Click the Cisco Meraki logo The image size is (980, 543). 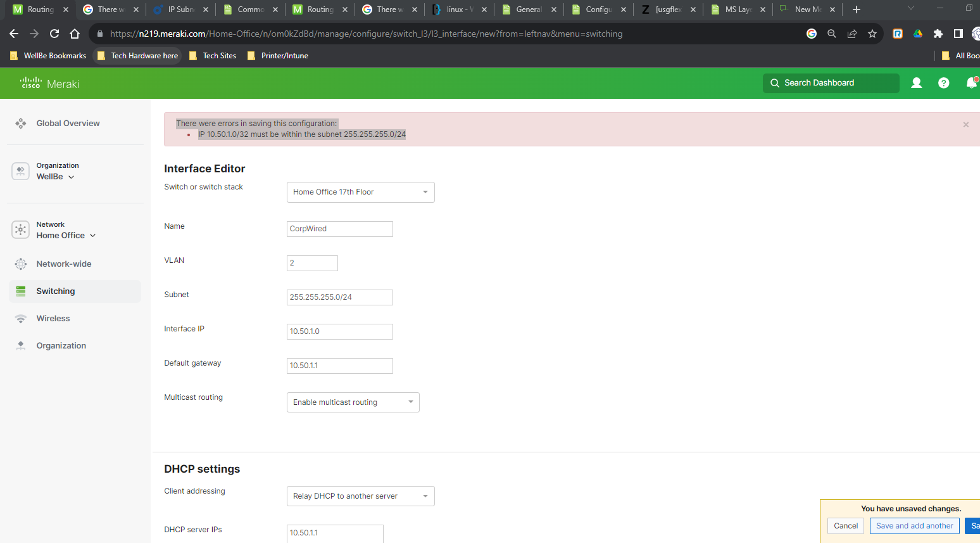tap(49, 83)
